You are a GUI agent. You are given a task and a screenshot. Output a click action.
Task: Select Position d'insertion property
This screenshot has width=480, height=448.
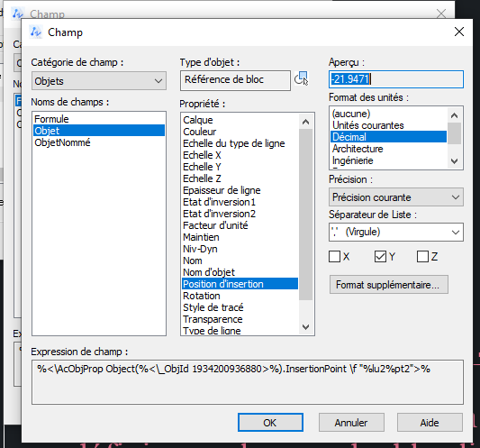[x=240, y=284]
